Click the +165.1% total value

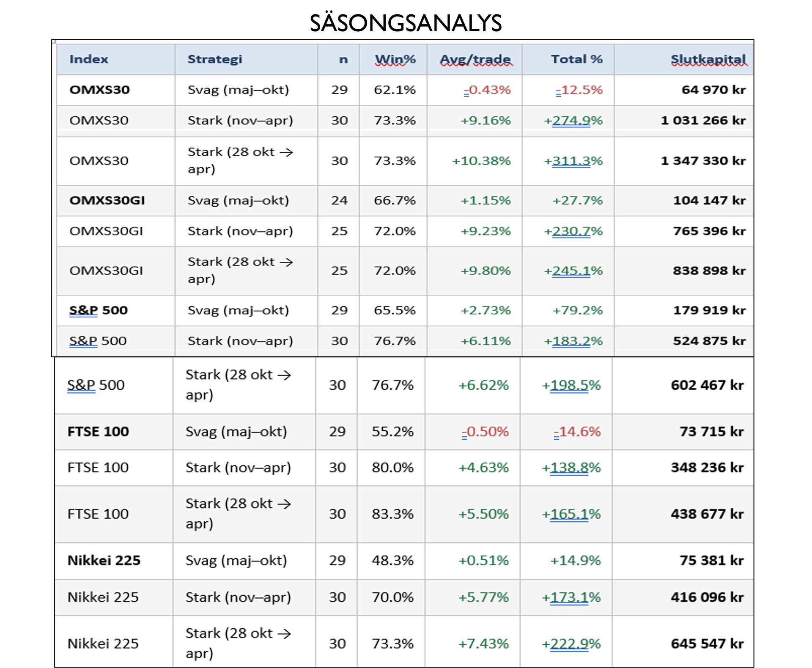click(571, 514)
